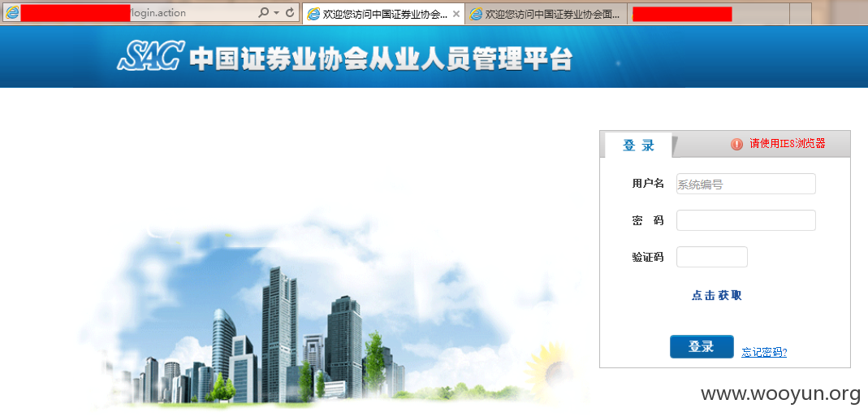Image resolution: width=868 pixels, height=417 pixels.
Task: Focus the 密码 input field
Action: [x=745, y=220]
